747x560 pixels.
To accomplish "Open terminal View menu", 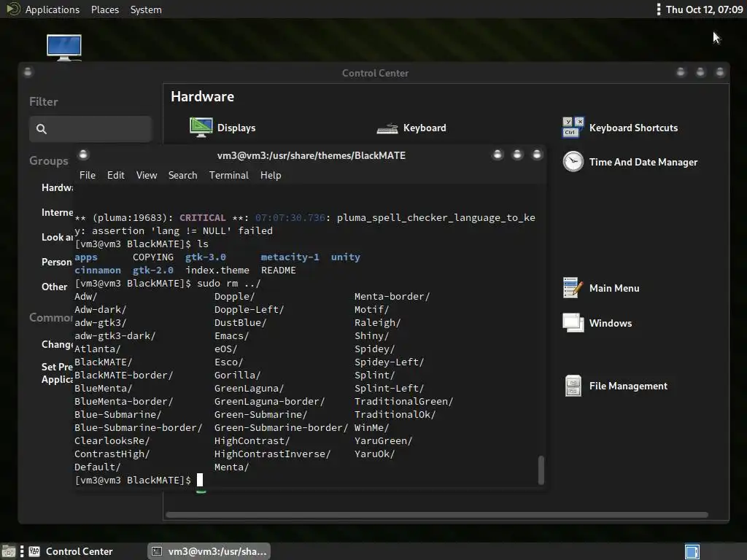I will [146, 175].
